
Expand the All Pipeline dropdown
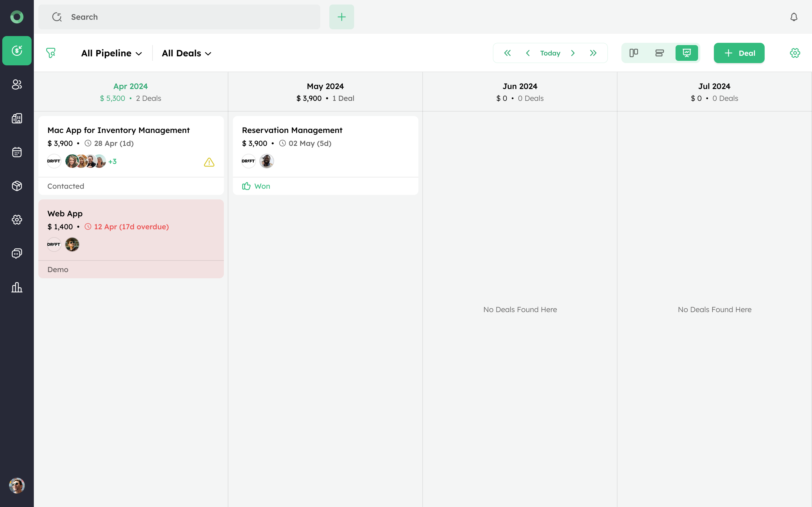[x=111, y=53]
